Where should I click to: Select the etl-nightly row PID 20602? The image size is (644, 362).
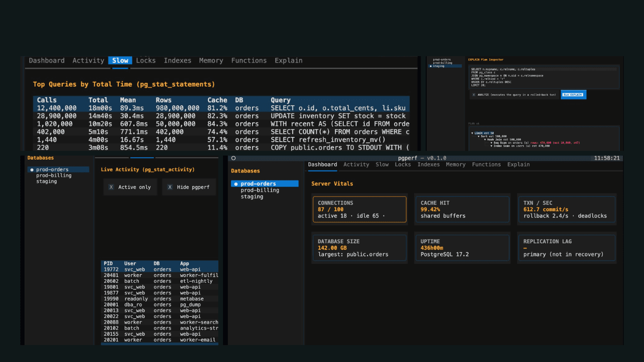[160, 281]
